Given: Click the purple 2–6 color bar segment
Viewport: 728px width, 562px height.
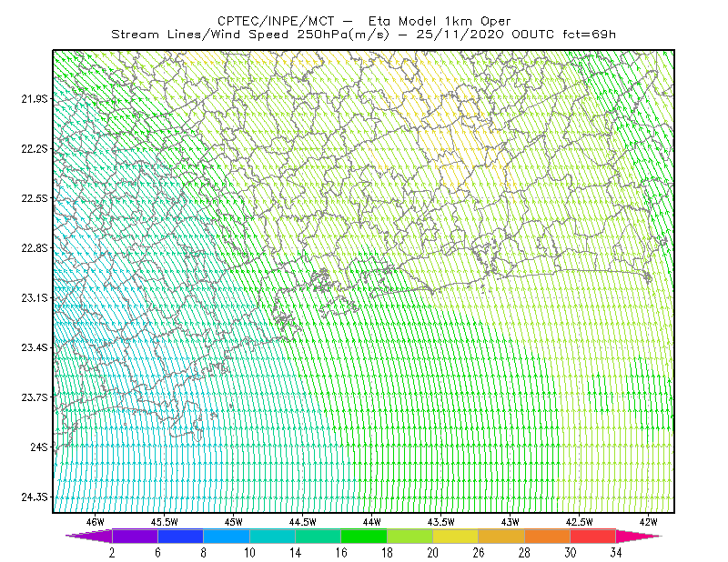Looking at the screenshot, I should click(x=135, y=536).
